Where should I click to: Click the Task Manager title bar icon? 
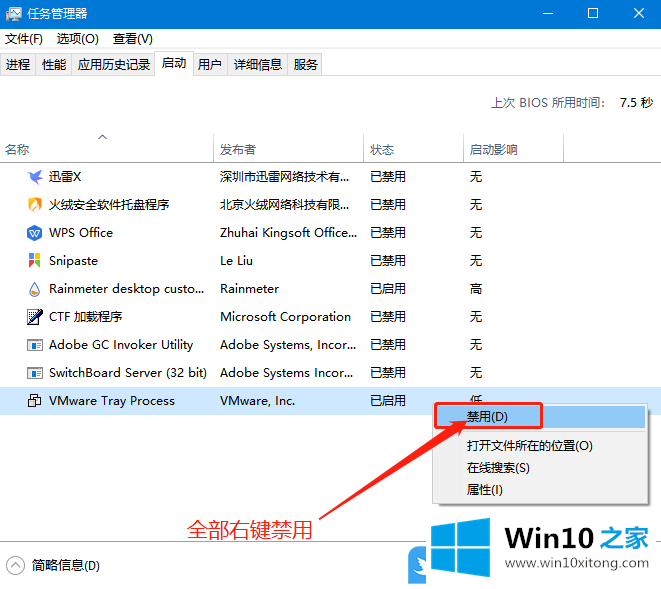pyautogui.click(x=13, y=14)
